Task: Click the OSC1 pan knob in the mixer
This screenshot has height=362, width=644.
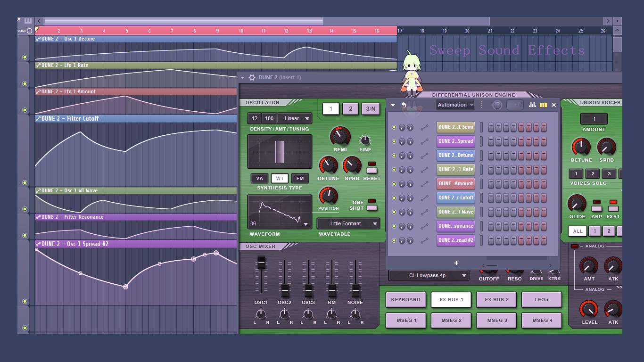Action: 261,314
